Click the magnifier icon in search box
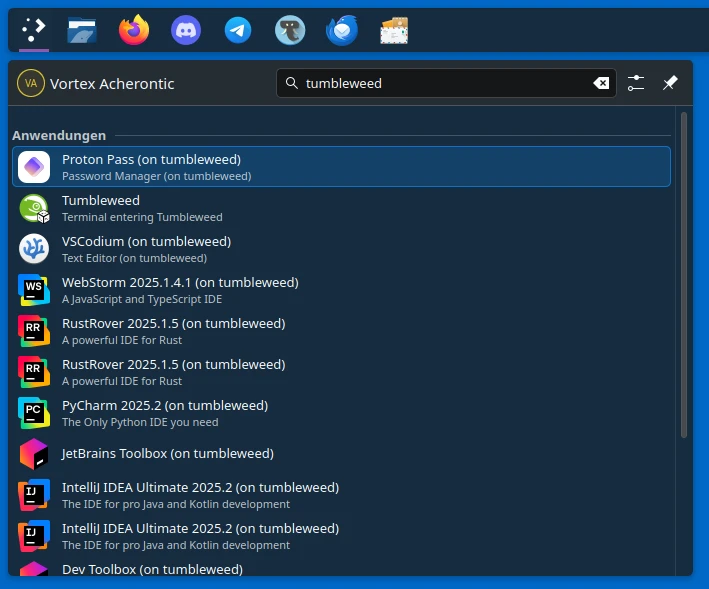Image resolution: width=709 pixels, height=589 pixels. (x=292, y=83)
